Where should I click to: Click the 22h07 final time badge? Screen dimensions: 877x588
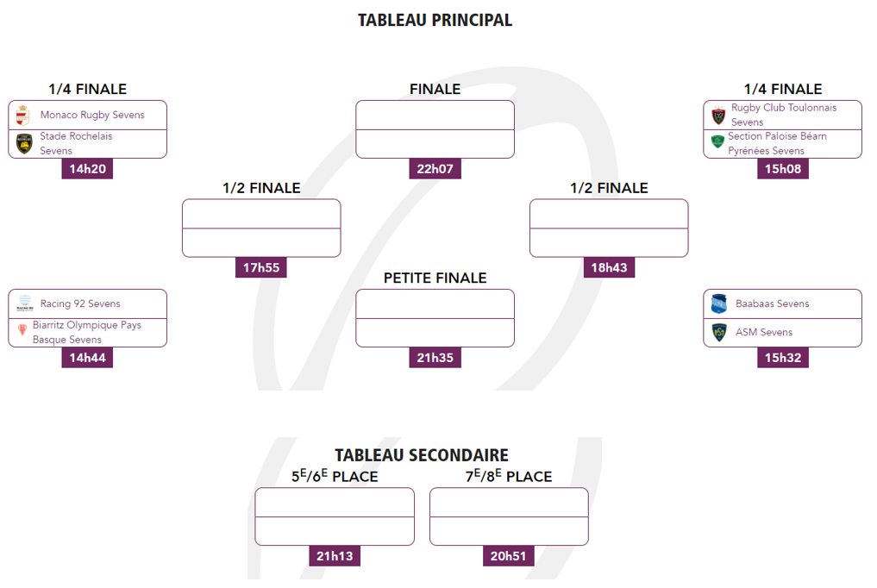click(435, 169)
